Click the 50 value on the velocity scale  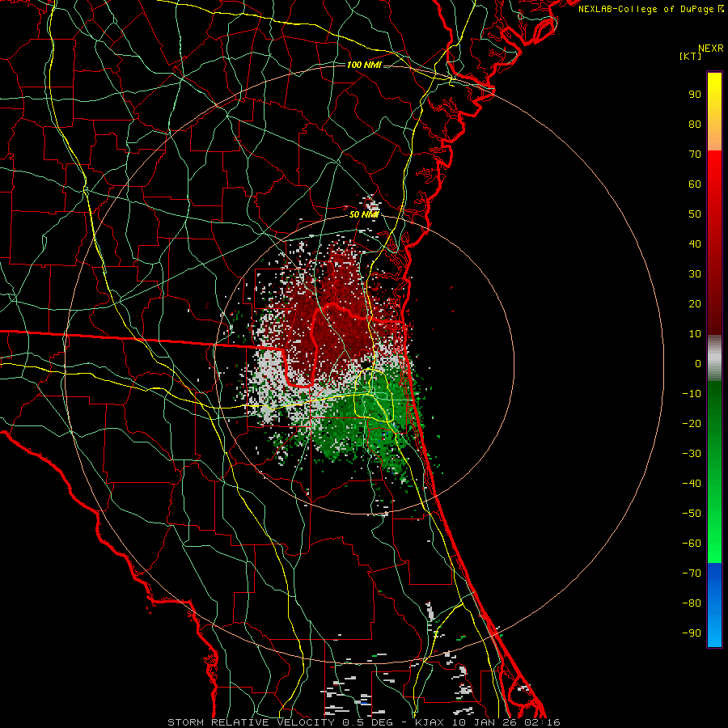pyautogui.click(x=695, y=214)
